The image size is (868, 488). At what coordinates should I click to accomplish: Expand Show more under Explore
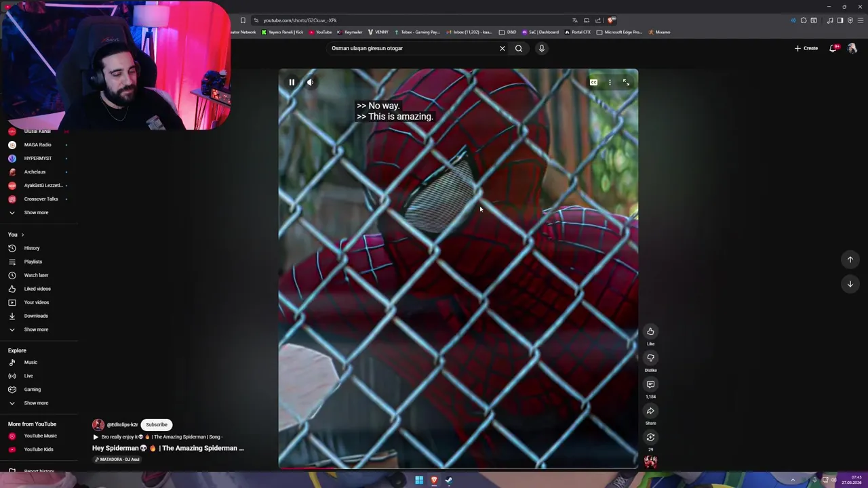pos(36,403)
